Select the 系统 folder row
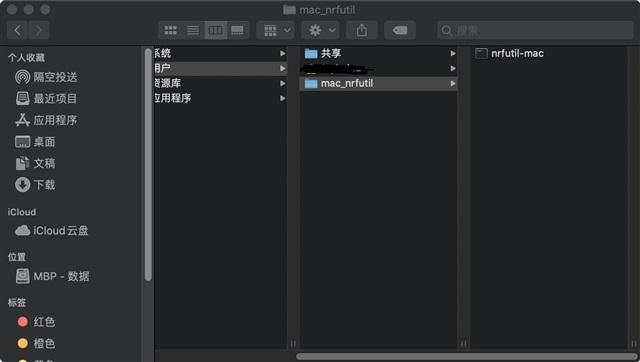640x362 pixels. 221,53
